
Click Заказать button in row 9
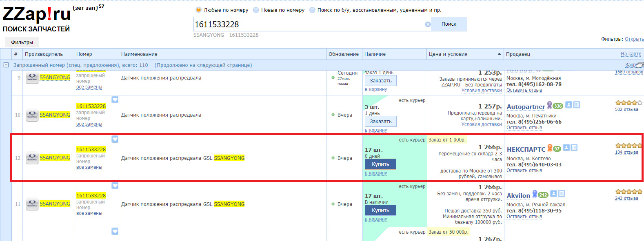click(381, 81)
